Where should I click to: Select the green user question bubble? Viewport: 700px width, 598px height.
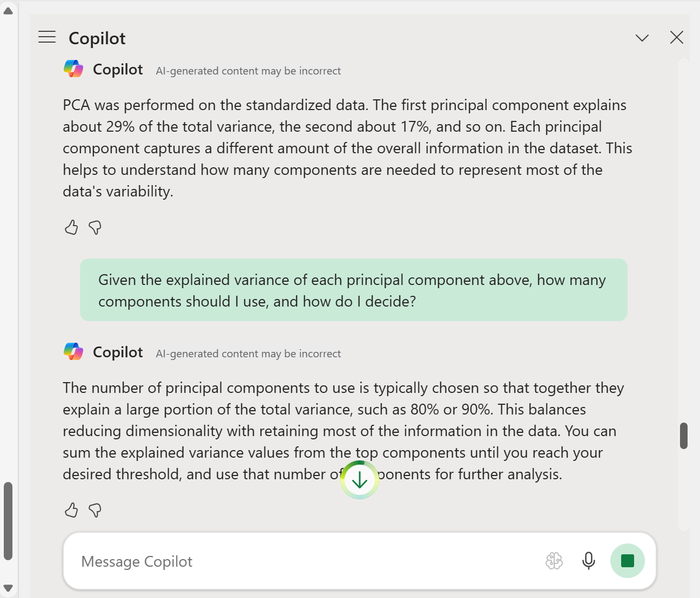click(x=353, y=290)
